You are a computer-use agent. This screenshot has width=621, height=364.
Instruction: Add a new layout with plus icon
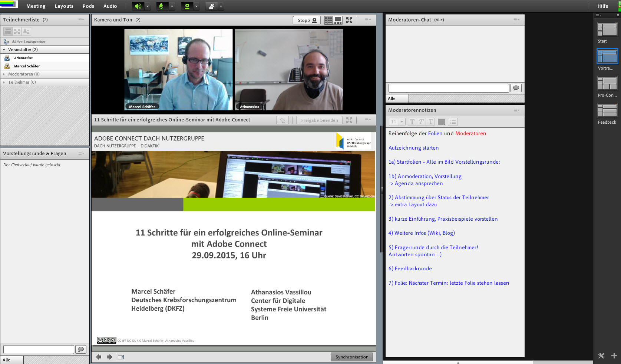pyautogui.click(x=614, y=356)
